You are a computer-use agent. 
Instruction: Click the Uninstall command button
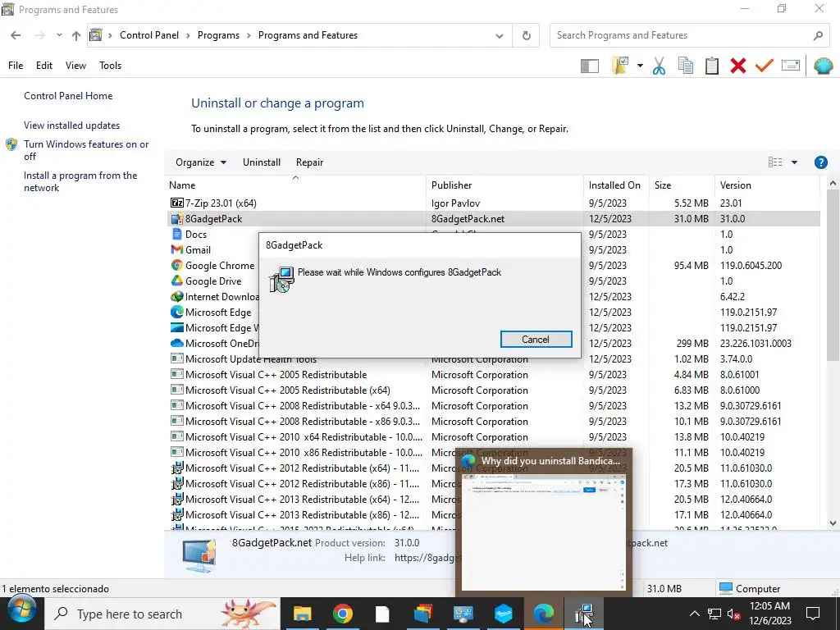click(262, 162)
